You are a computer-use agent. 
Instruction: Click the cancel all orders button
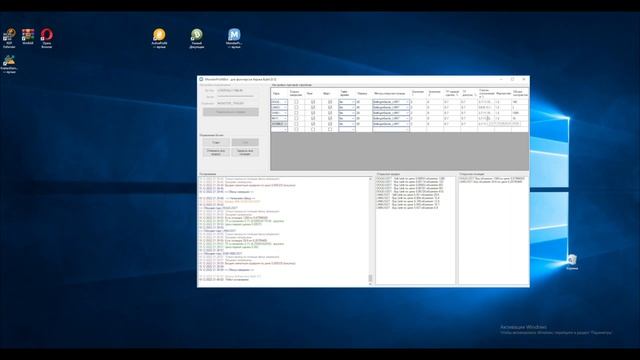click(216, 152)
